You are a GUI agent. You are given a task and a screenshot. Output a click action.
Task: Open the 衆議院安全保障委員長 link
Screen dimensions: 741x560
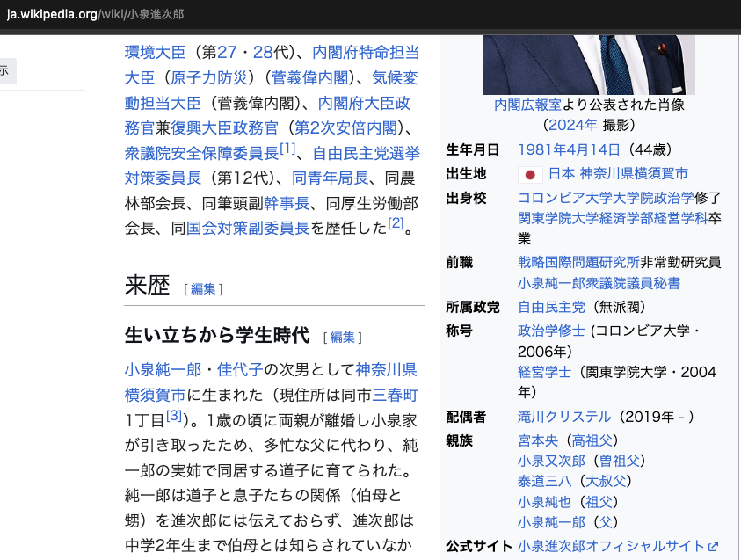[x=201, y=153]
